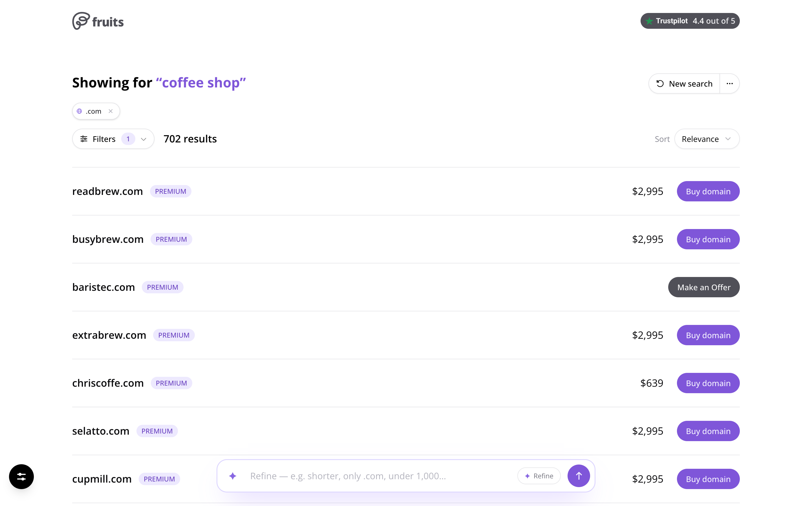Viewport: 812px width, 506px height.
Task: Buy domain readbrew.com
Action: 708,192
